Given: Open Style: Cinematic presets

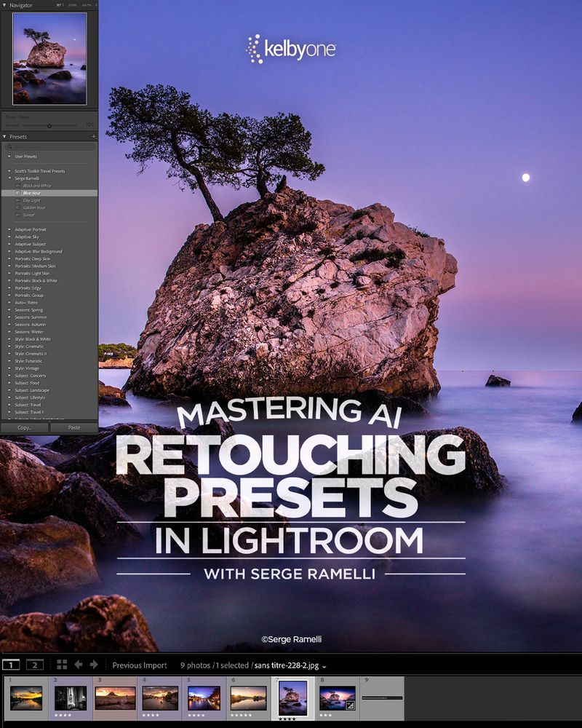Looking at the screenshot, I should click(29, 347).
